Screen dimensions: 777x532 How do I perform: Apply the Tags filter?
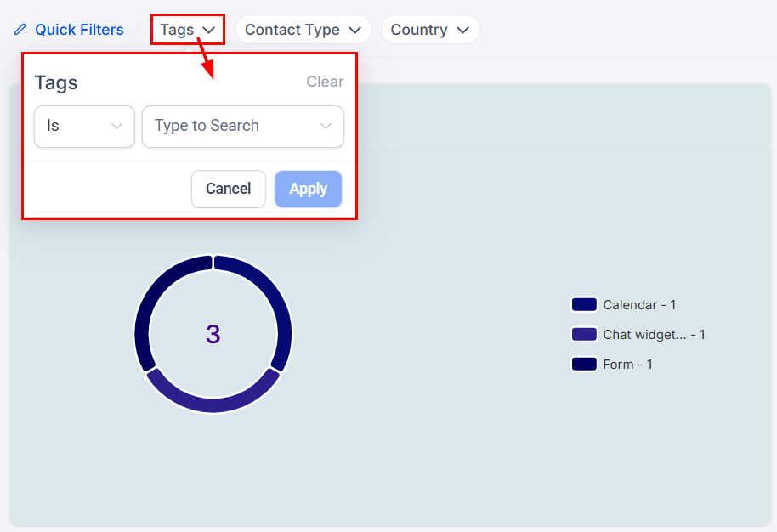pos(308,189)
